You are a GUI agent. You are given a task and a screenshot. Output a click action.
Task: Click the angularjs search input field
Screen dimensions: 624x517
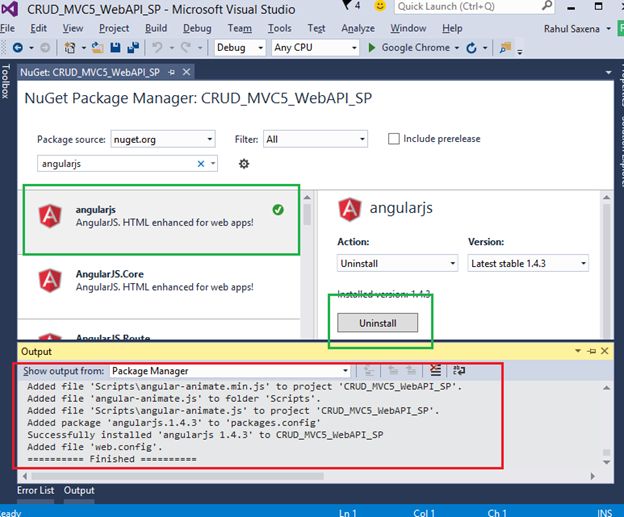tap(117, 164)
